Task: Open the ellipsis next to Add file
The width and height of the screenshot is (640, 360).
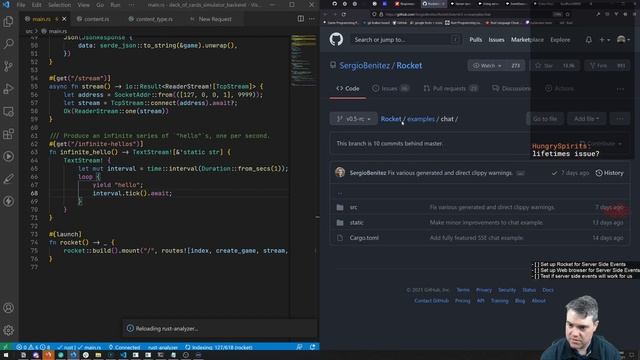Action: pos(620,119)
